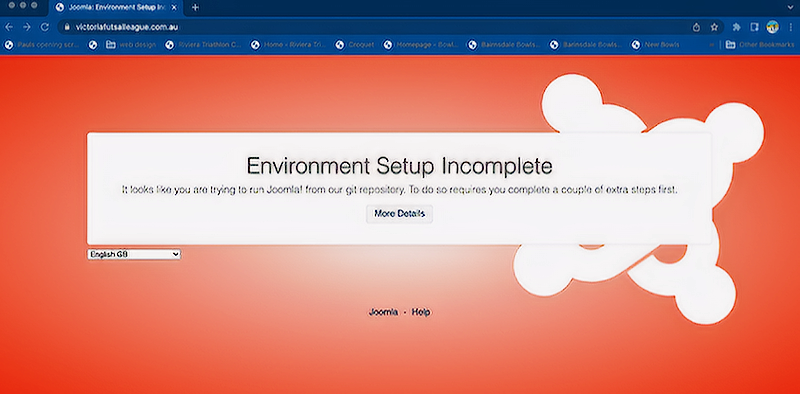This screenshot has width=800, height=394.
Task: Bookmark this page with the star icon
Action: tap(714, 27)
